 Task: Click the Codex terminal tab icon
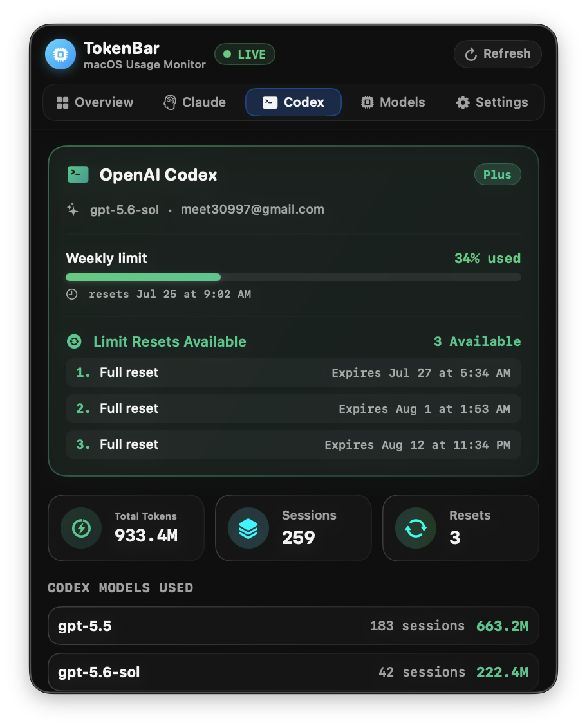(270, 103)
